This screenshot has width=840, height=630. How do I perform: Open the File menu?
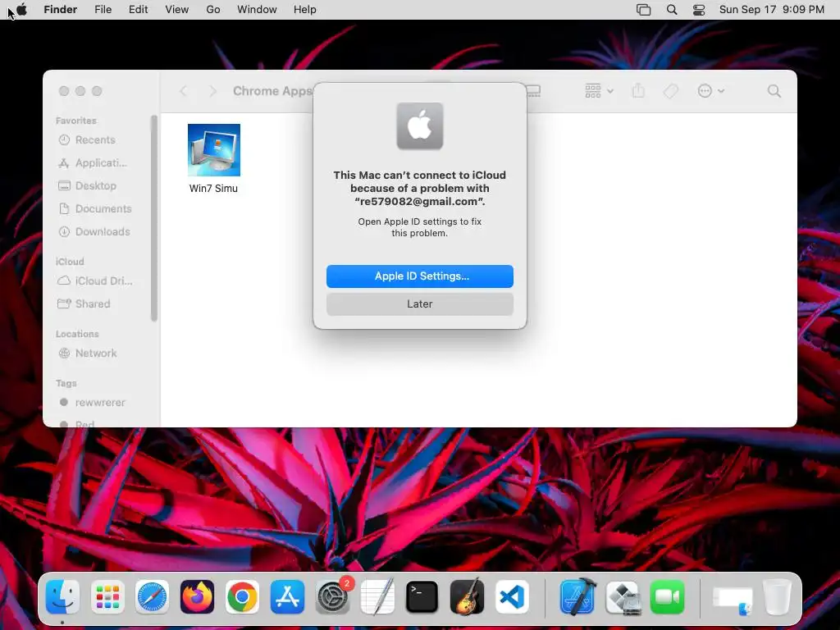[103, 10]
